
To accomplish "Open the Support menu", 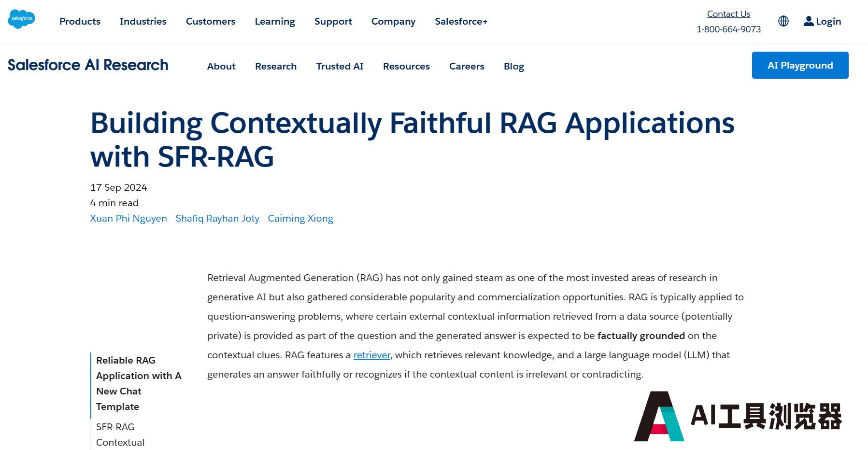I will point(333,21).
